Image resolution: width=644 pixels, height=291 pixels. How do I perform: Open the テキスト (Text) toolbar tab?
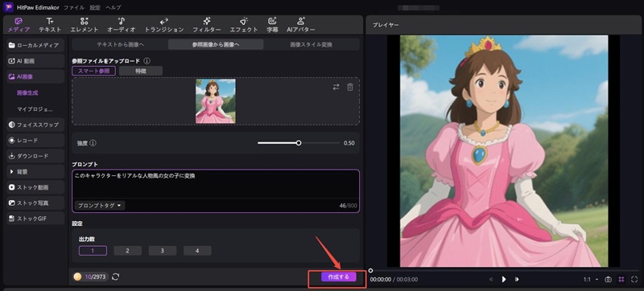point(50,25)
